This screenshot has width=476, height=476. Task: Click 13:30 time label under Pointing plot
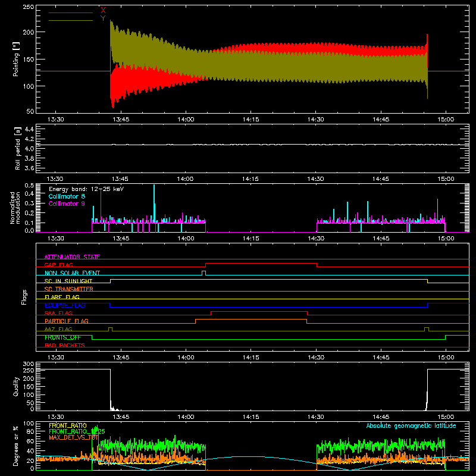click(55, 120)
